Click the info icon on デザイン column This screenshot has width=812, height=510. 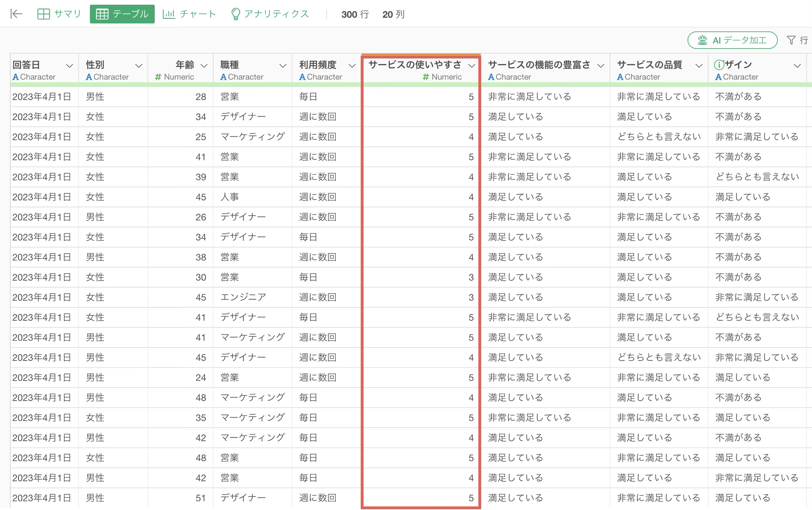(x=719, y=65)
